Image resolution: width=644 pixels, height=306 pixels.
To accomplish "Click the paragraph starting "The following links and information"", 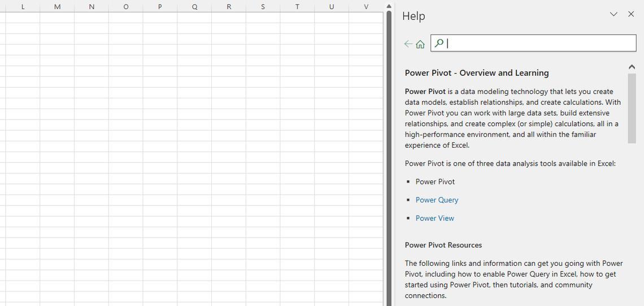I will click(514, 279).
